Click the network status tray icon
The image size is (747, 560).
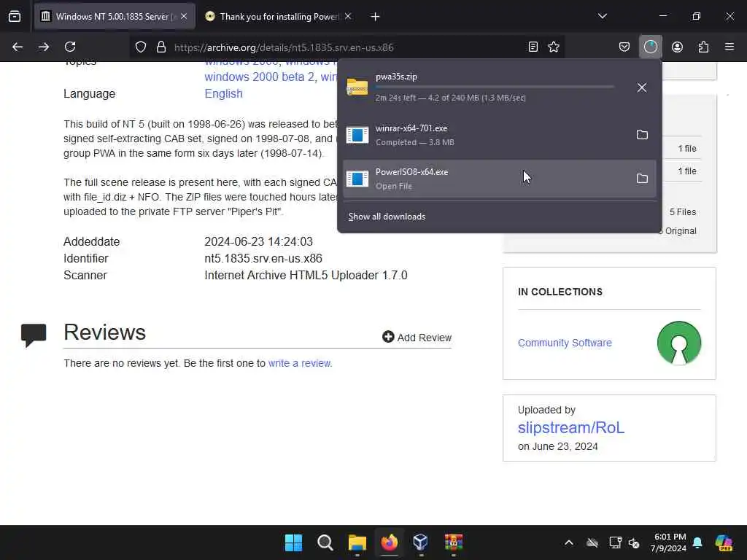coord(615,542)
